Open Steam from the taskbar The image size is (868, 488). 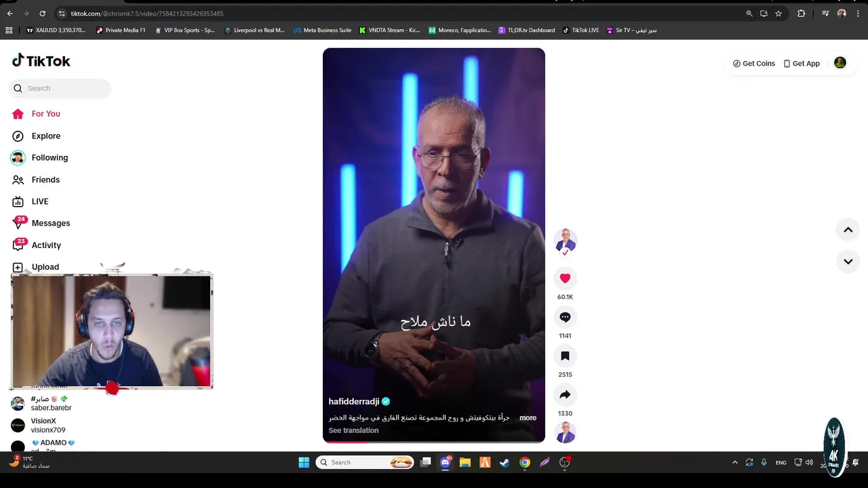(505, 462)
